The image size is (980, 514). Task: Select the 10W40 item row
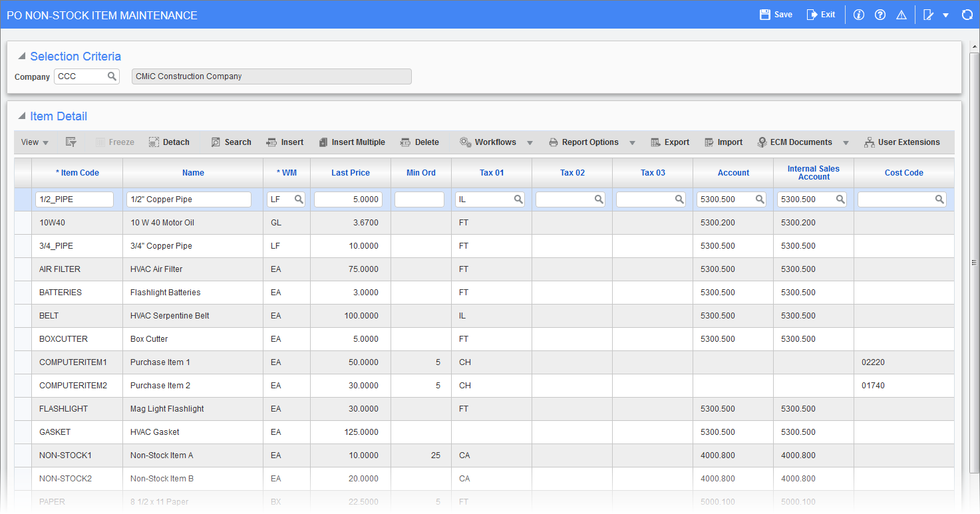pyautogui.click(x=484, y=223)
